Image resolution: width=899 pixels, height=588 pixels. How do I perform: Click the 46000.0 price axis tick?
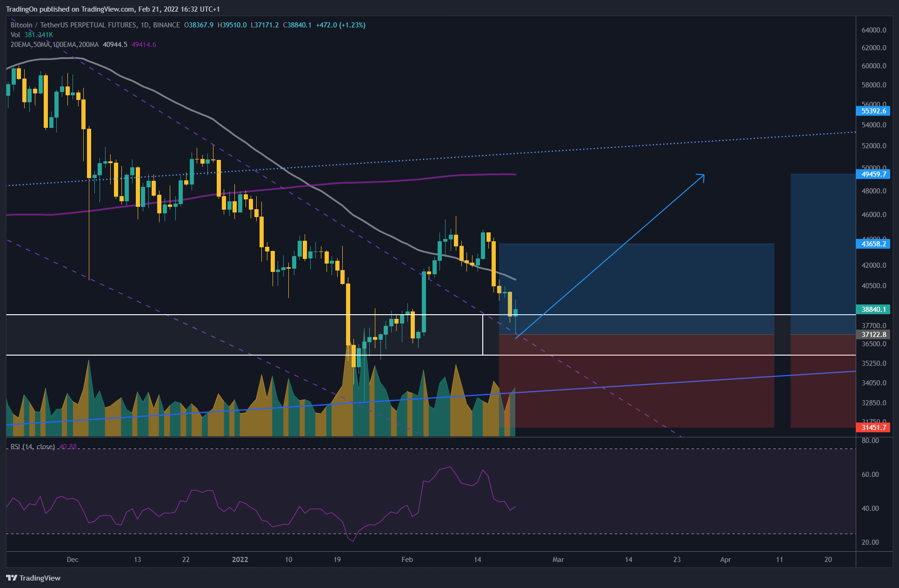pyautogui.click(x=874, y=214)
